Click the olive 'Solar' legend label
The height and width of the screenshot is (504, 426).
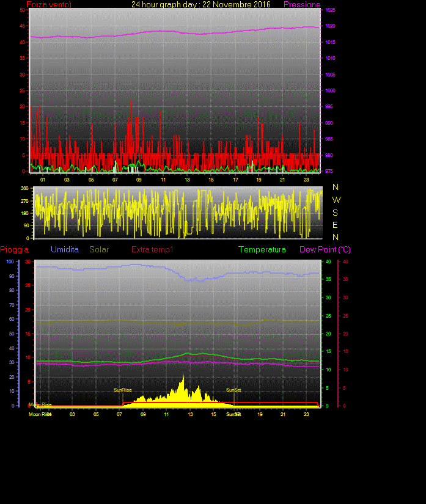coord(99,249)
